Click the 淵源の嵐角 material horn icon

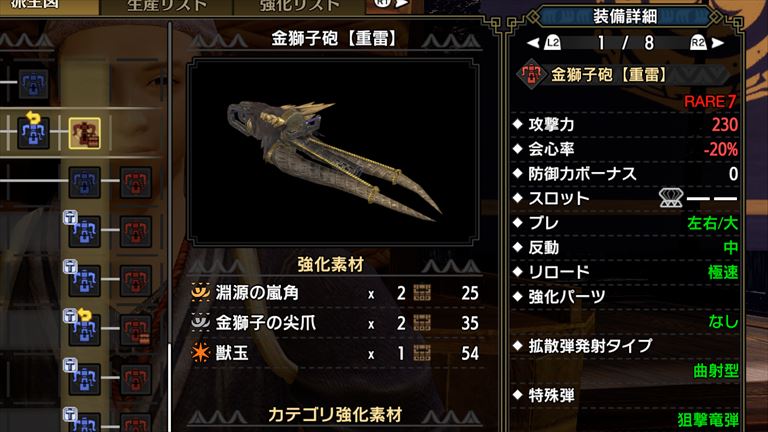[x=200, y=292]
